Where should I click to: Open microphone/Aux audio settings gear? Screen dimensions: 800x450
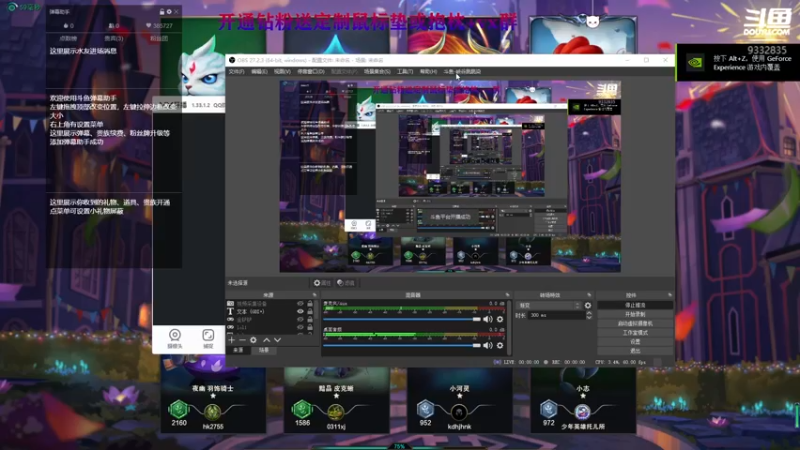click(500, 319)
